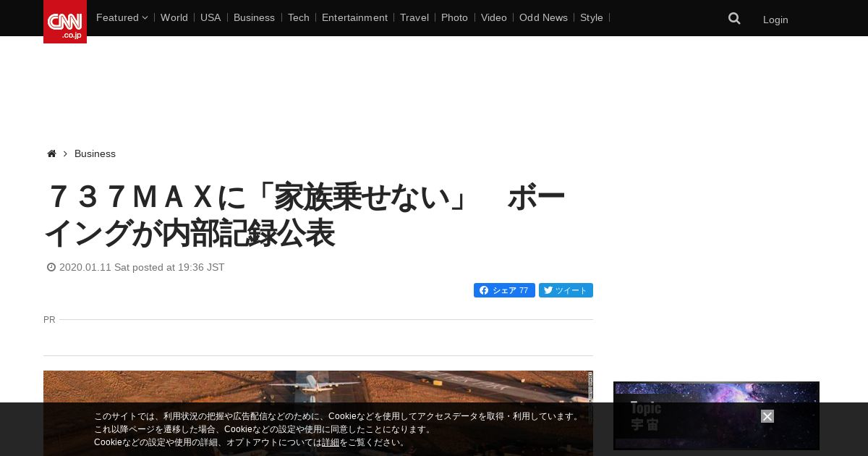This screenshot has height=456, width=868.
Task: Click the search magnifier icon
Action: click(734, 18)
